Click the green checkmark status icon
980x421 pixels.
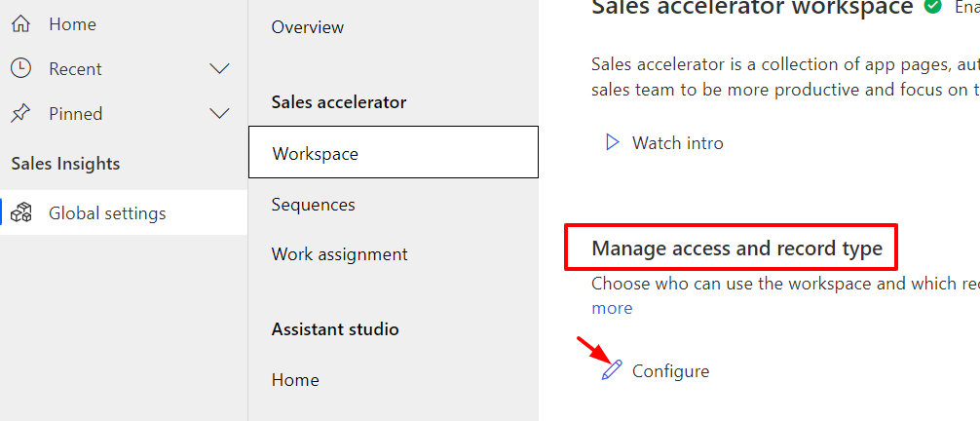click(x=934, y=7)
